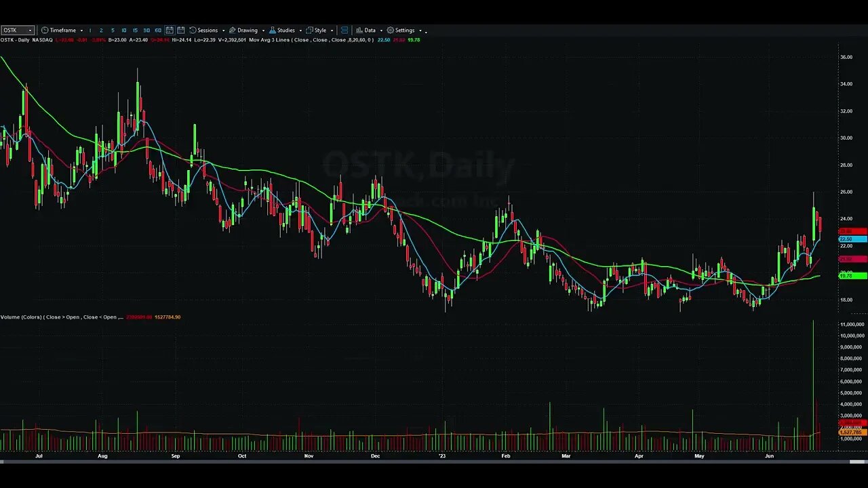Viewport: 868px width, 488px height.
Task: Click the '23 year date axis label
Action: (442, 456)
